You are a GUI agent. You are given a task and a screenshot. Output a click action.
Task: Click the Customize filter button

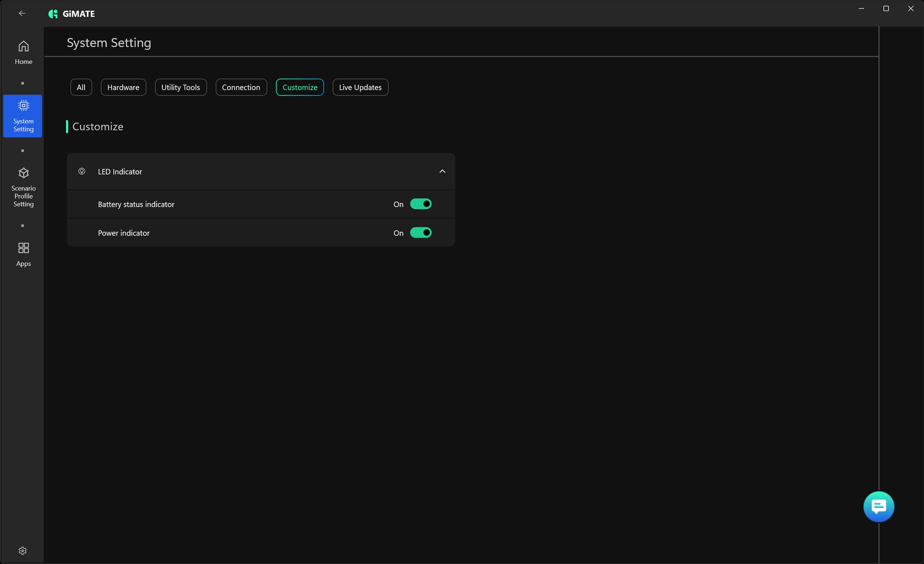(x=300, y=88)
